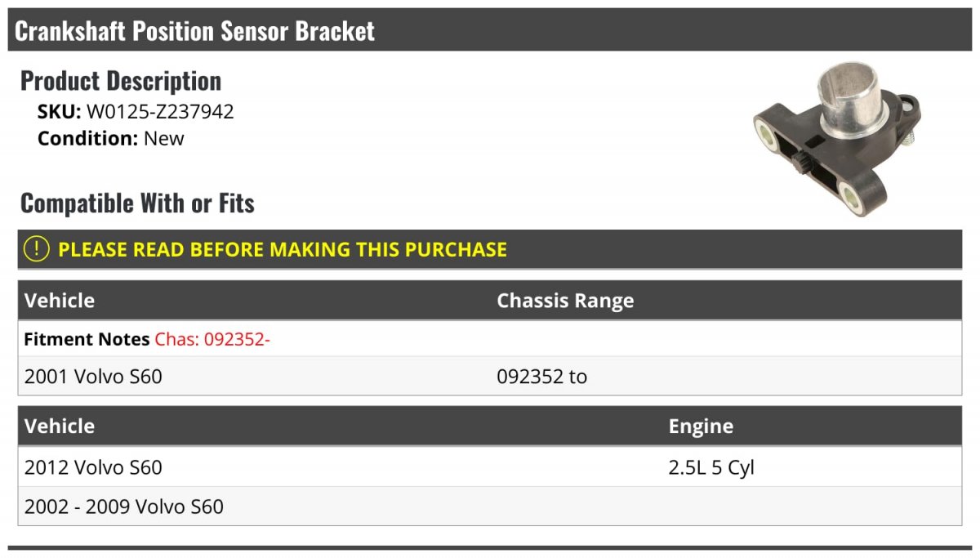Select the Compatible With or Fits heading
980x558 pixels.
pos(137,203)
